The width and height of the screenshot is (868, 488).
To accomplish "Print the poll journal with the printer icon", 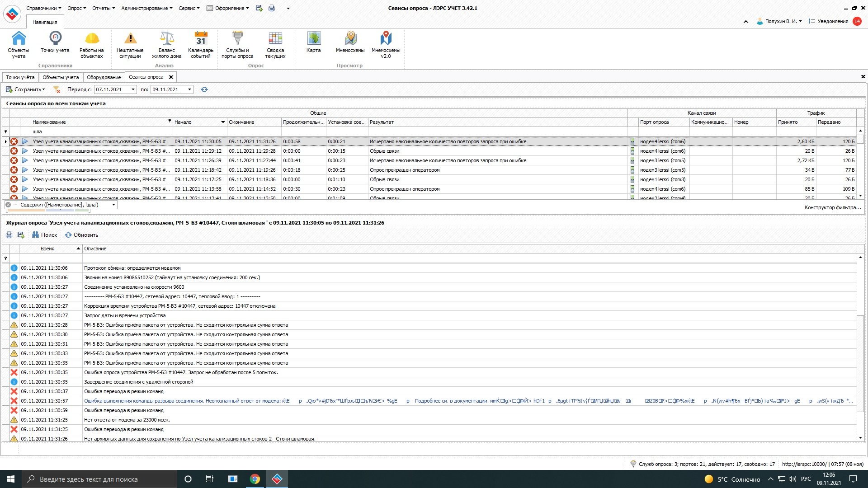I will pos(9,235).
